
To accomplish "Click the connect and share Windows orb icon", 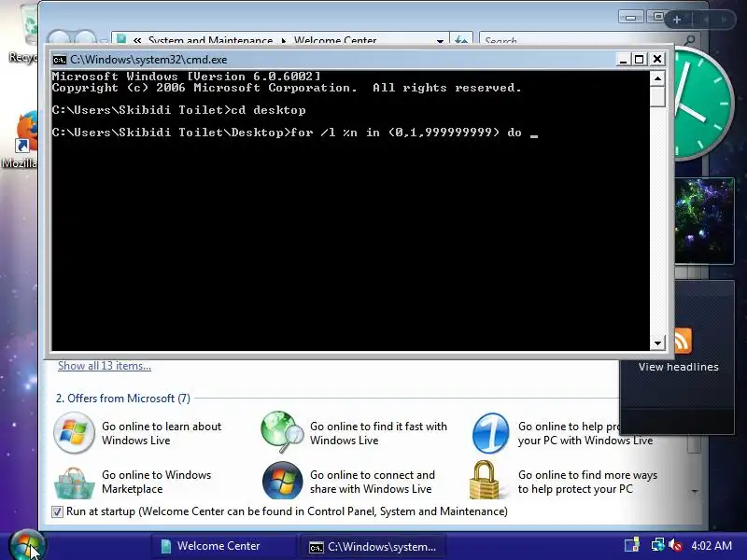I will click(x=283, y=481).
